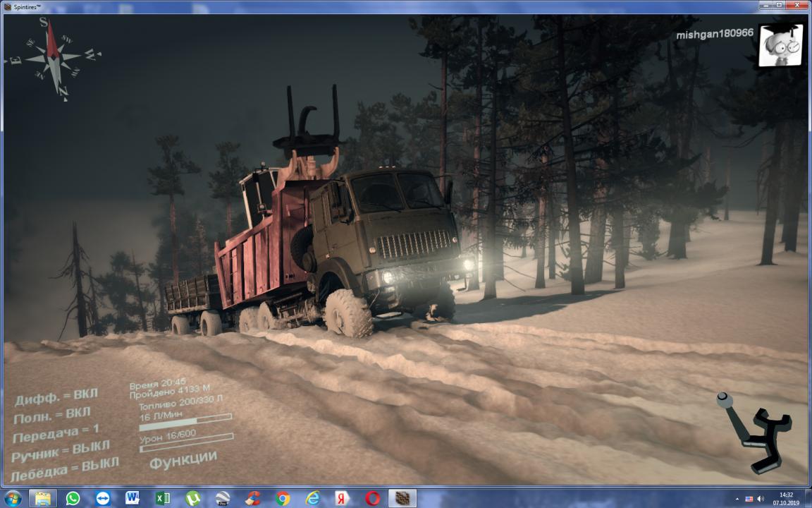Open uTorrent from the taskbar
Viewport: 812px width, 508px height.
192,498
